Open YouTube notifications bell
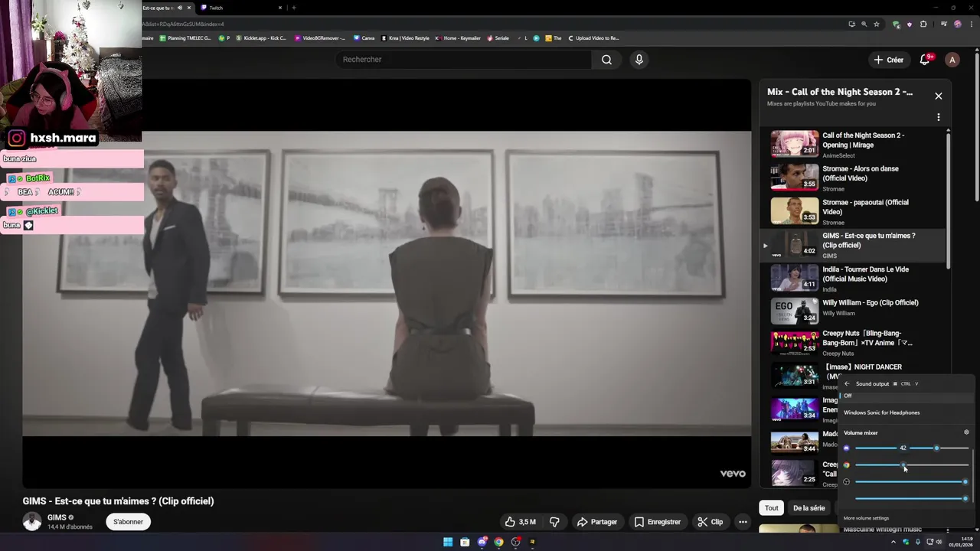 point(925,60)
